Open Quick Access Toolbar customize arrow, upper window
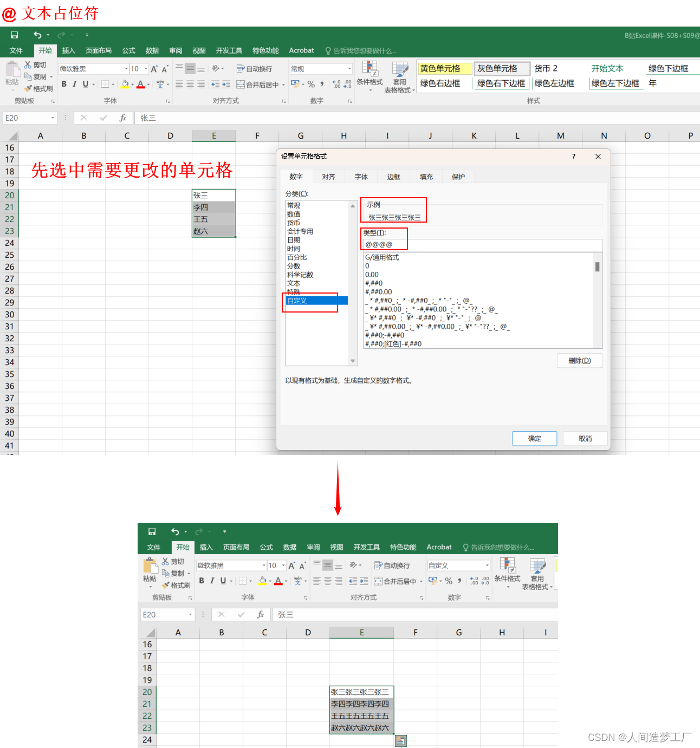Image resolution: width=700 pixels, height=748 pixels. coord(87,35)
